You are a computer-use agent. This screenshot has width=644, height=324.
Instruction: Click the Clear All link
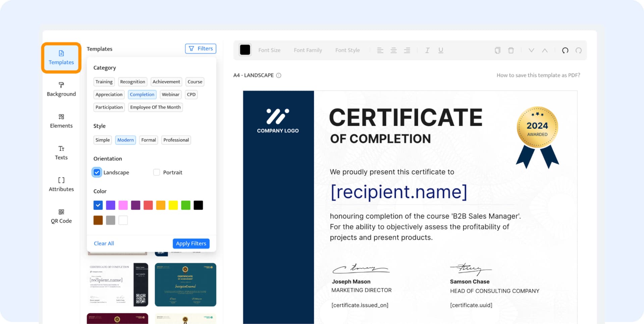(104, 243)
